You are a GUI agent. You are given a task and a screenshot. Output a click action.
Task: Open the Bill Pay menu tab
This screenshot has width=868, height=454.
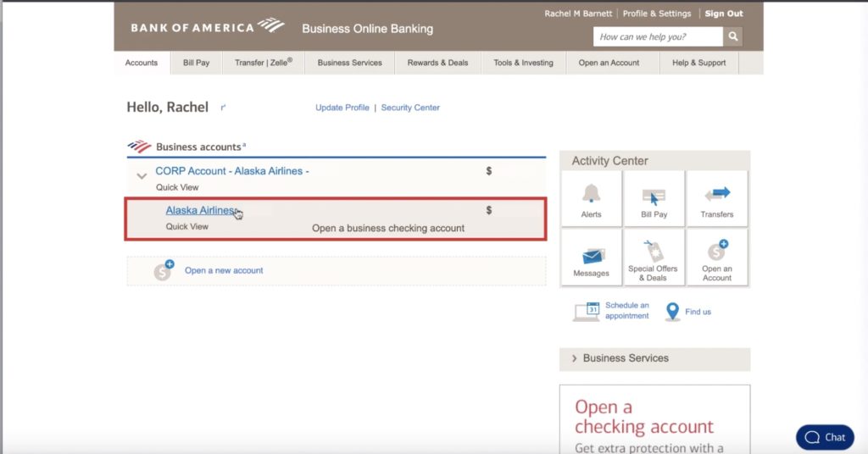pyautogui.click(x=196, y=63)
